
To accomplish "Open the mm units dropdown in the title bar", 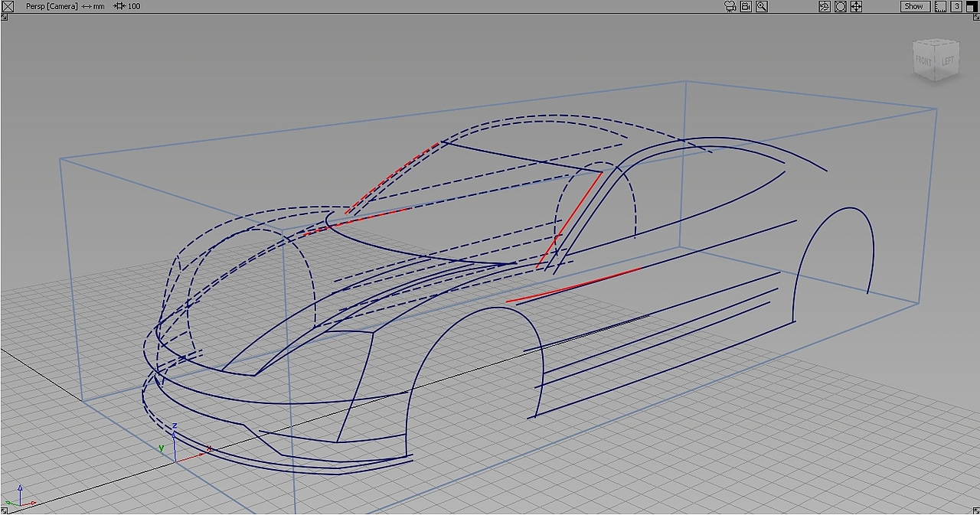I will 93,6.
